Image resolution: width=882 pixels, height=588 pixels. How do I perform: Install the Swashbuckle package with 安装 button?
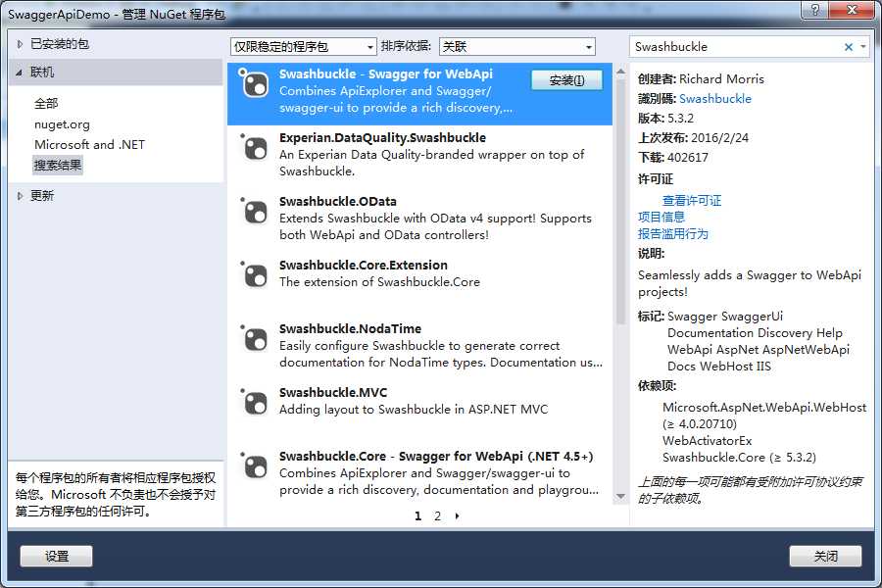pyautogui.click(x=566, y=80)
